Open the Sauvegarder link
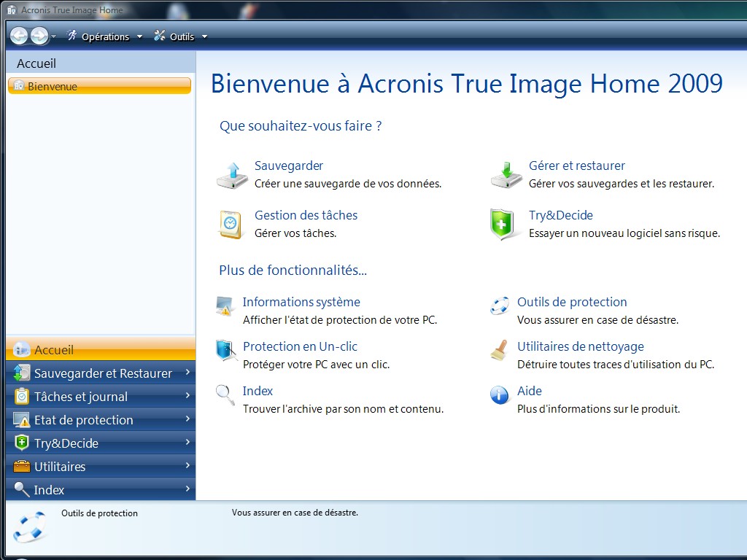 click(x=289, y=166)
